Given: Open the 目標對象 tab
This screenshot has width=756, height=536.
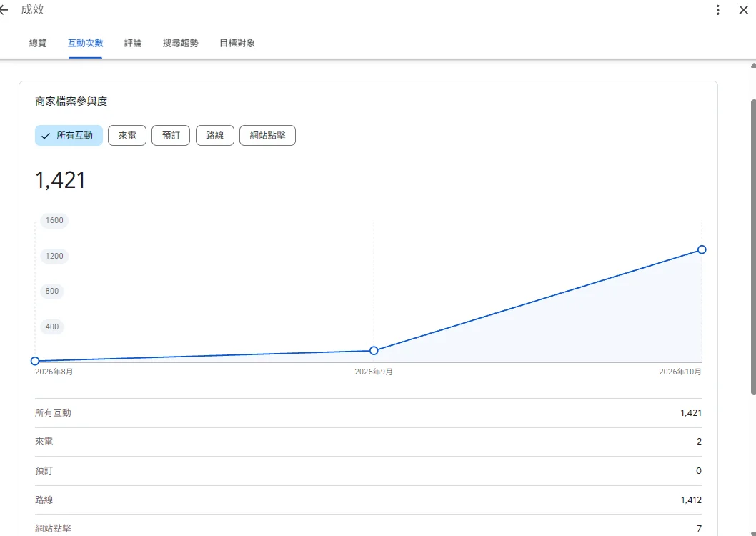Looking at the screenshot, I should click(x=237, y=43).
